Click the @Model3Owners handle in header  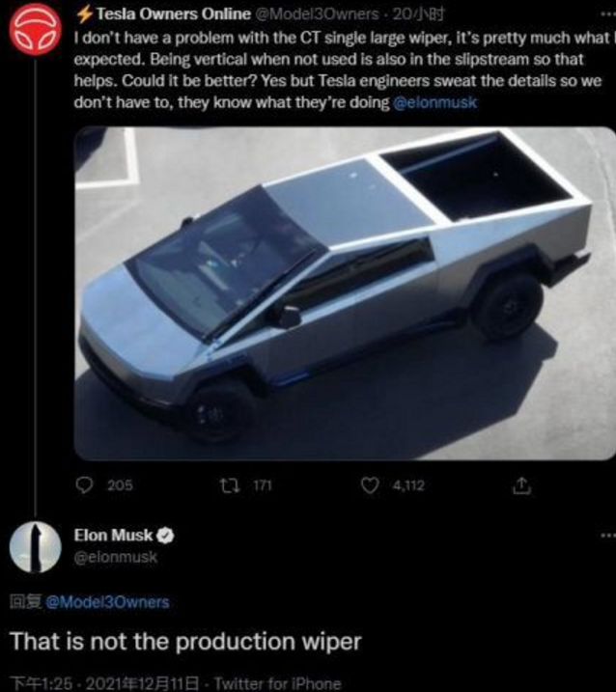[x=317, y=14]
